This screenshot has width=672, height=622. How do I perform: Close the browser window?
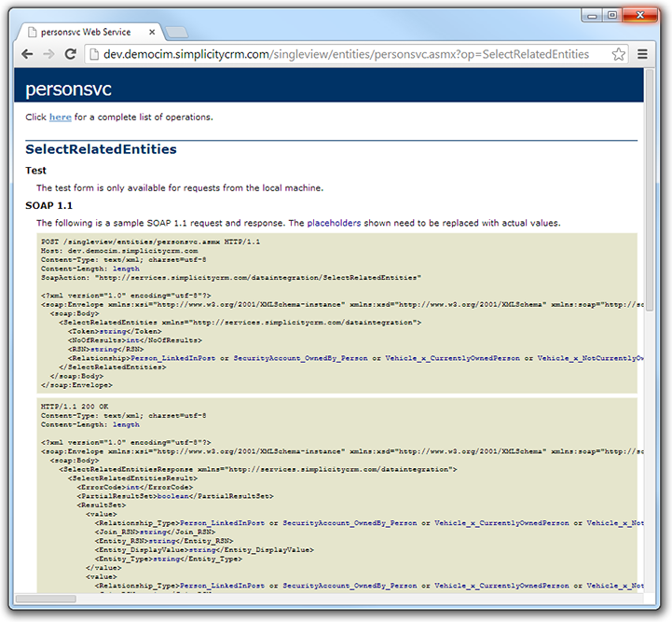point(640,15)
